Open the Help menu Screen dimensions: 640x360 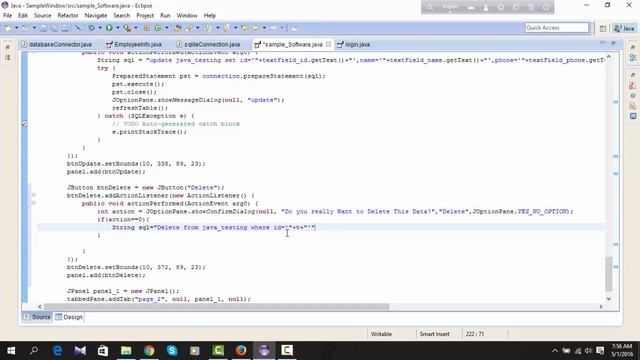tap(209, 16)
